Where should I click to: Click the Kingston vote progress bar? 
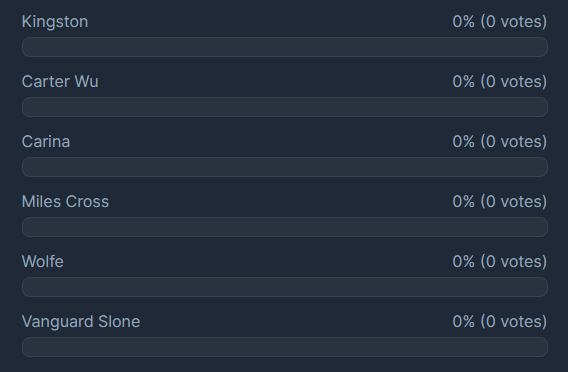pos(285,47)
